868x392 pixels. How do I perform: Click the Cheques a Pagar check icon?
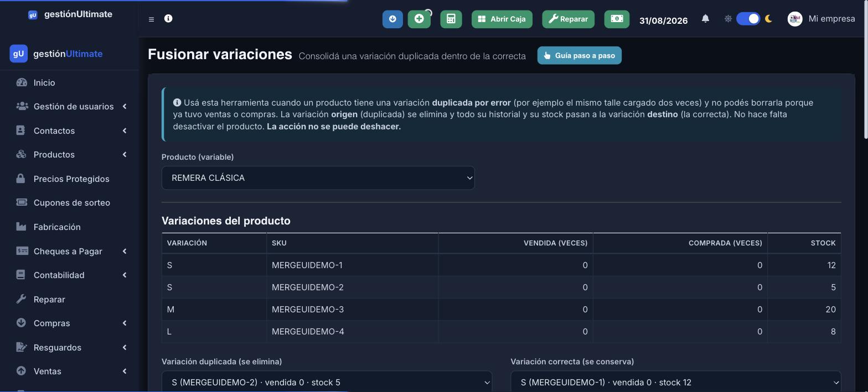(22, 251)
